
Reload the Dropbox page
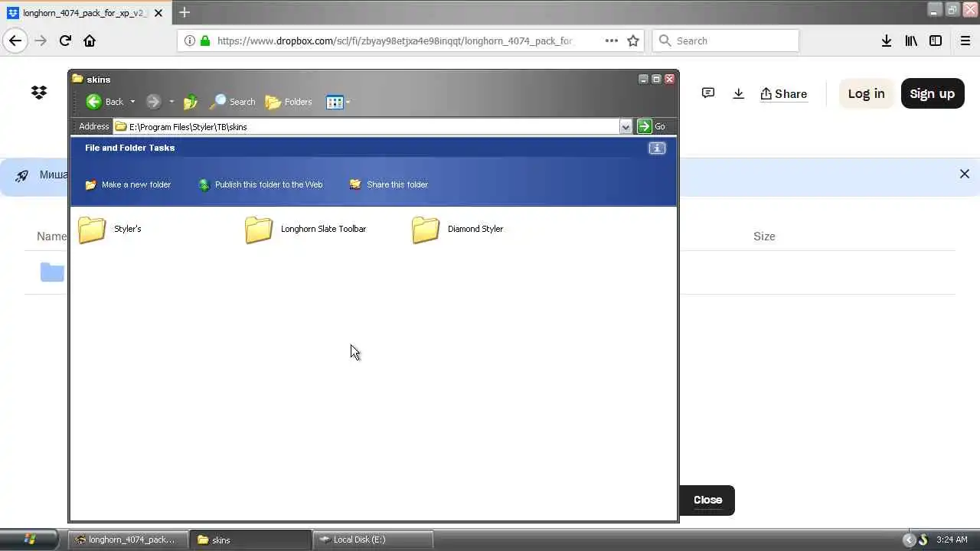[65, 41]
